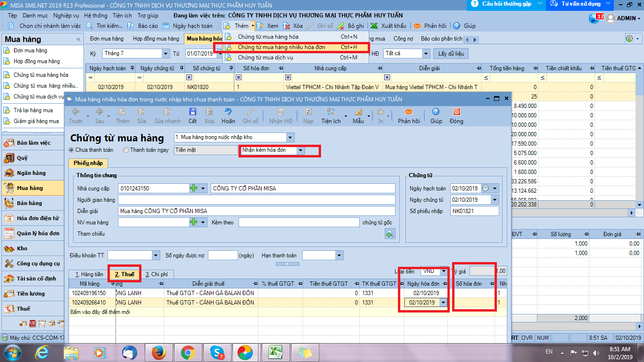
Task: Select the Chưa thanh toán radio button
Action: (x=72, y=150)
